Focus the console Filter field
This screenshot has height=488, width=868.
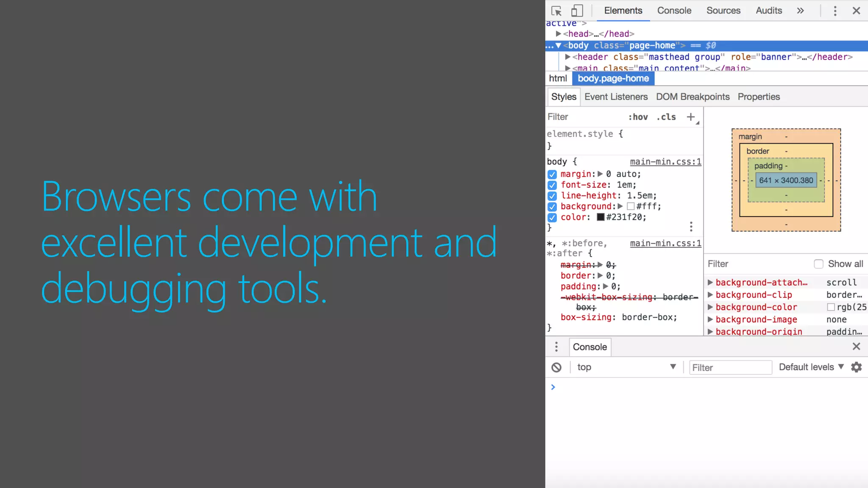[730, 368]
